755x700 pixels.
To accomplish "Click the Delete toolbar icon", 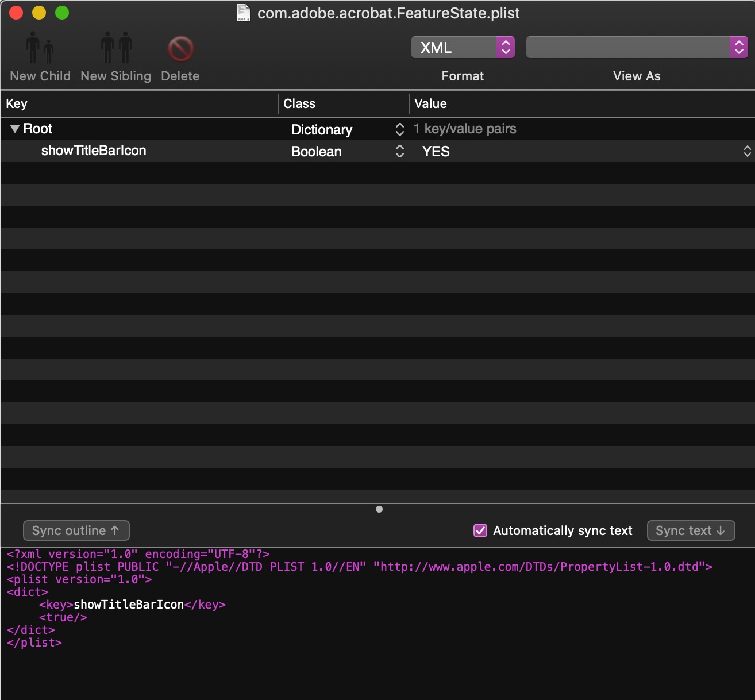I will (x=180, y=49).
